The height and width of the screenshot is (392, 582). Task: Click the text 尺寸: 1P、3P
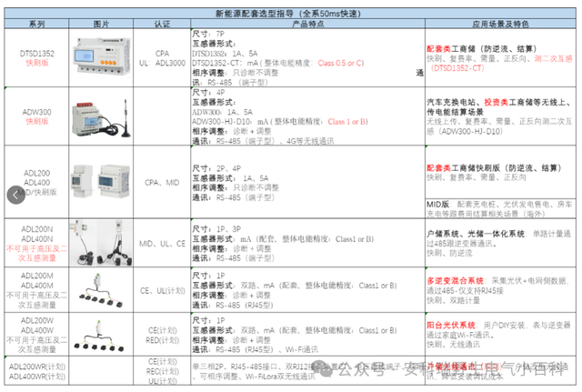click(216, 229)
